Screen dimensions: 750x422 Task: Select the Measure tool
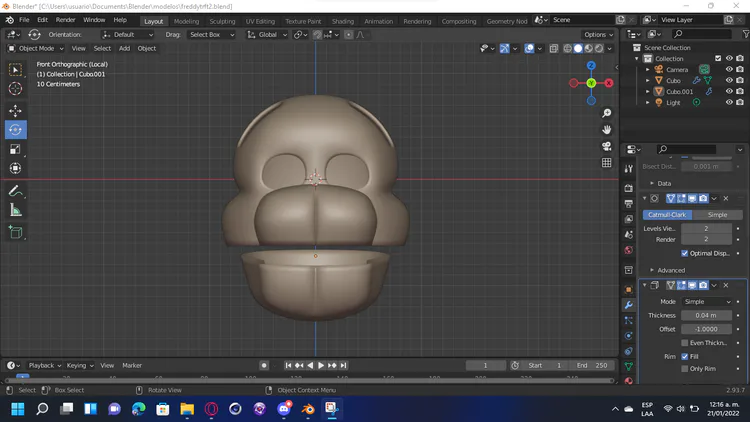[15, 211]
